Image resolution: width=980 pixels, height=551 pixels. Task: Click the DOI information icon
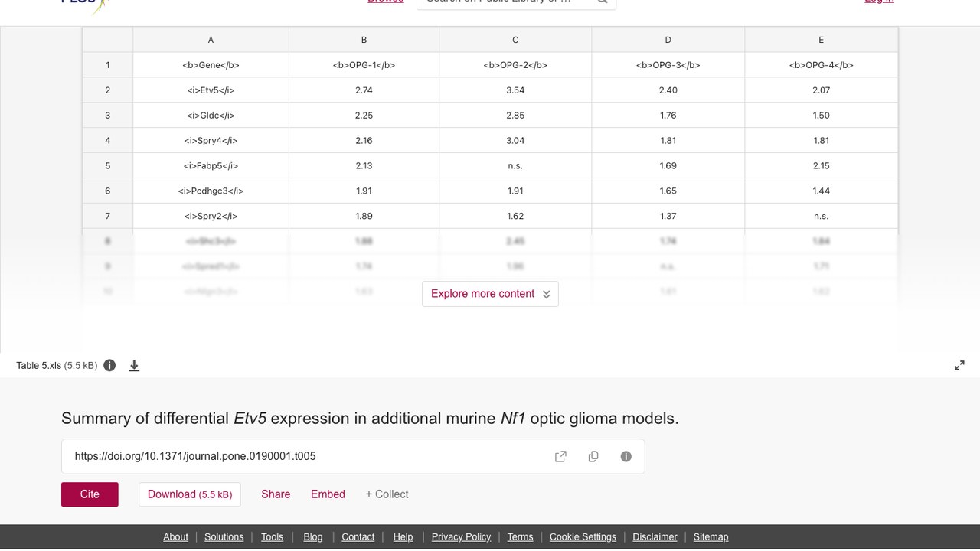click(x=626, y=456)
